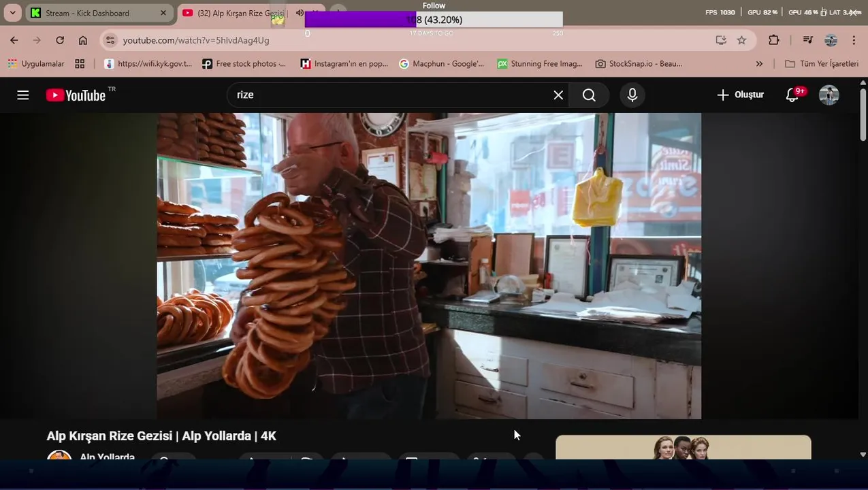Open the YouTube hamburger guide menu
Image resolution: width=868 pixels, height=490 pixels.
pos(23,95)
